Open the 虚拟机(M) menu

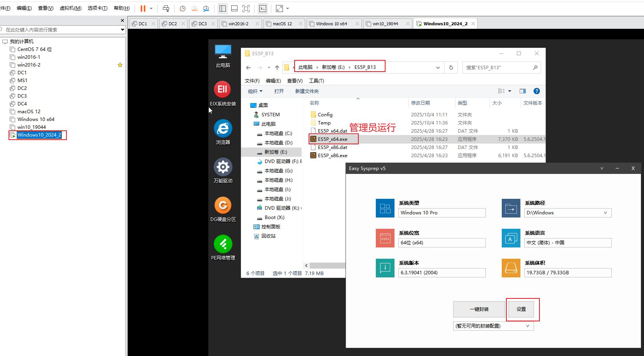[70, 8]
